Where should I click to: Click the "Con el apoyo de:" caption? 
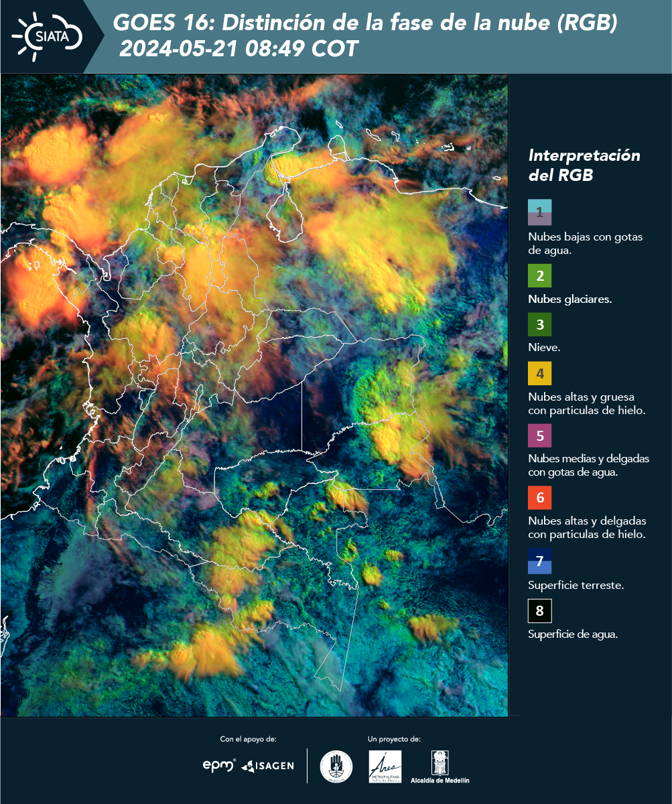tap(249, 739)
